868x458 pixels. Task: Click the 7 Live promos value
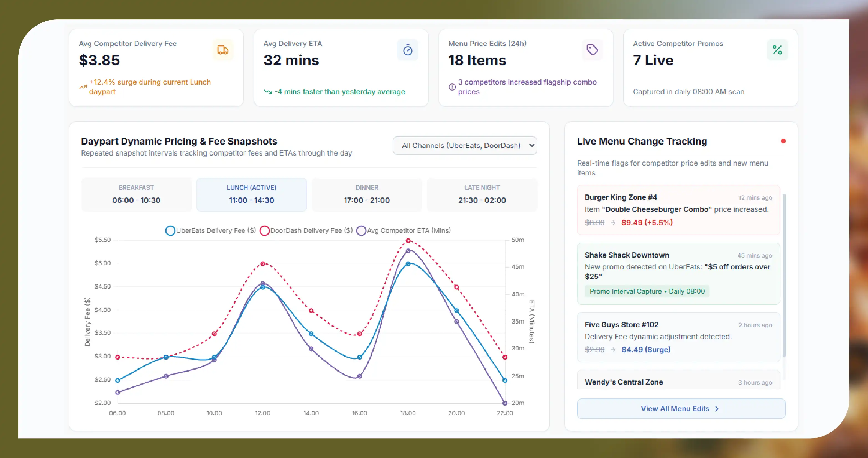[653, 60]
